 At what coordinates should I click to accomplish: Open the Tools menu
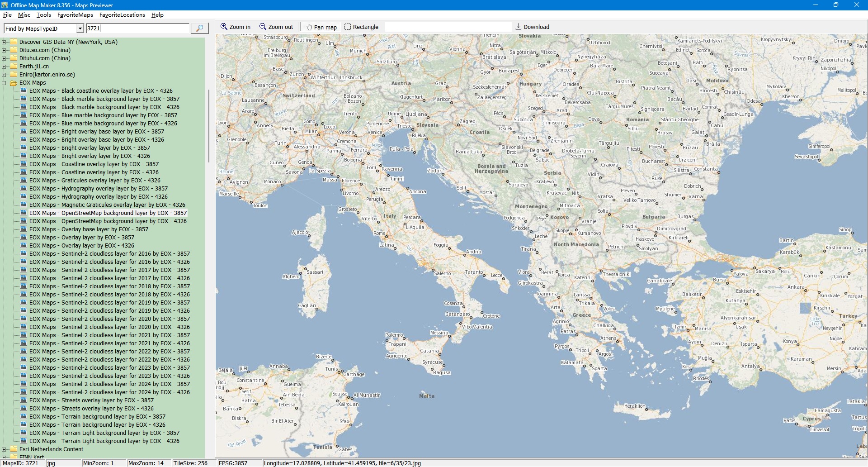pyautogui.click(x=43, y=15)
